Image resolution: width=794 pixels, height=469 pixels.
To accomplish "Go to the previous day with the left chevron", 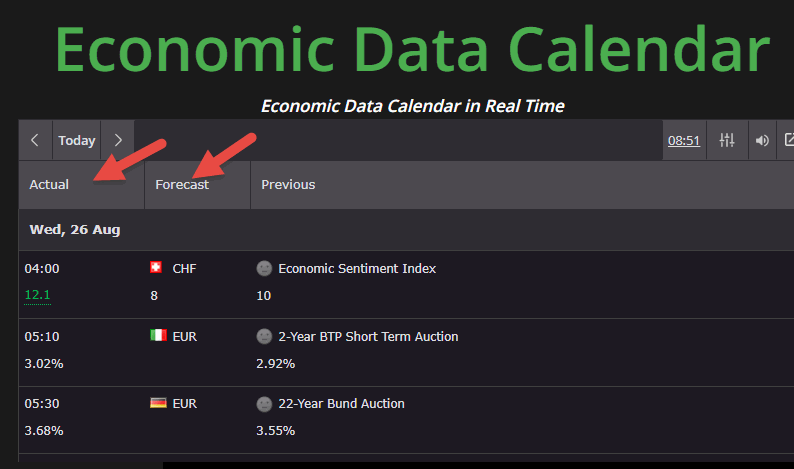I will tap(35, 140).
